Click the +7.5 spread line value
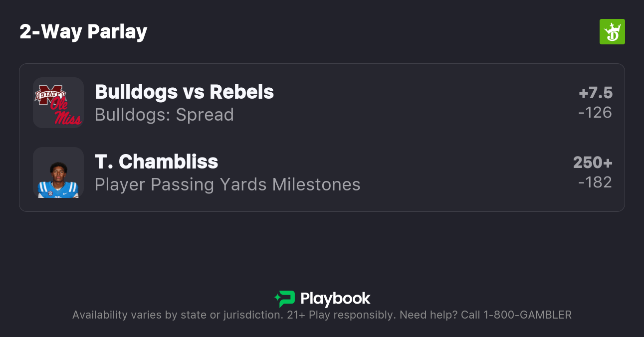 click(x=595, y=93)
